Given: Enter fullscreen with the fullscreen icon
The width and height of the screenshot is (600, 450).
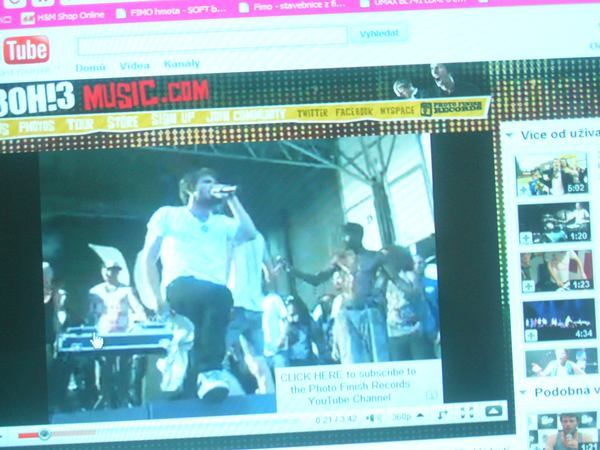Looking at the screenshot, I should (x=467, y=412).
